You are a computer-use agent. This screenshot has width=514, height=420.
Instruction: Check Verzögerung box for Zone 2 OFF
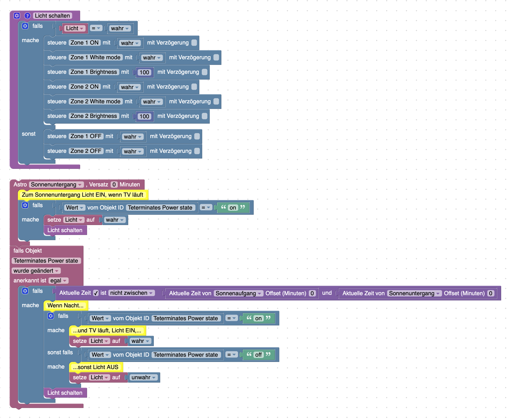pyautogui.click(x=198, y=151)
